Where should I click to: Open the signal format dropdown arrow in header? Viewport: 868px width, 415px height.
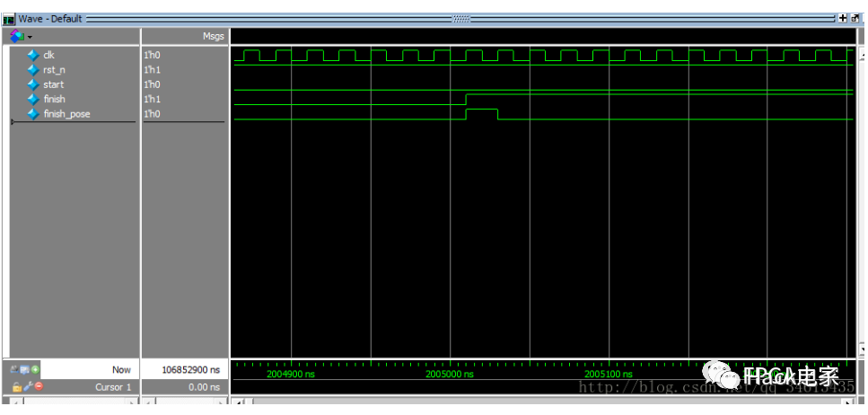coord(30,37)
